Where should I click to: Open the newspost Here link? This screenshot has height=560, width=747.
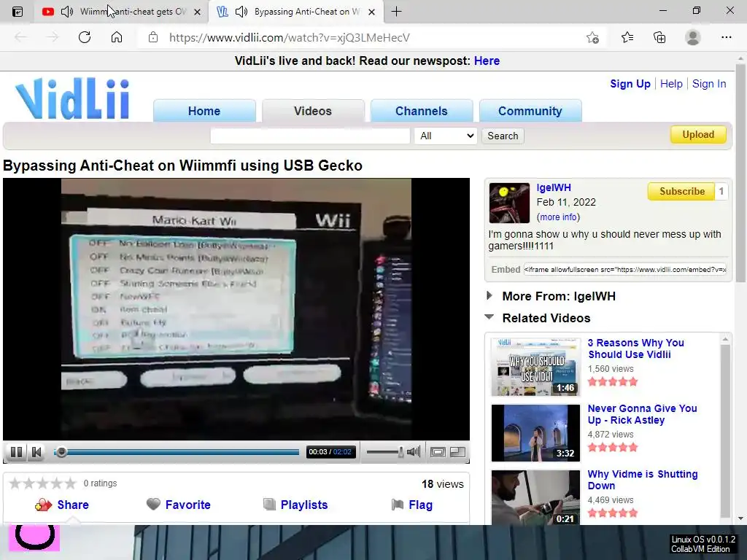(x=487, y=61)
